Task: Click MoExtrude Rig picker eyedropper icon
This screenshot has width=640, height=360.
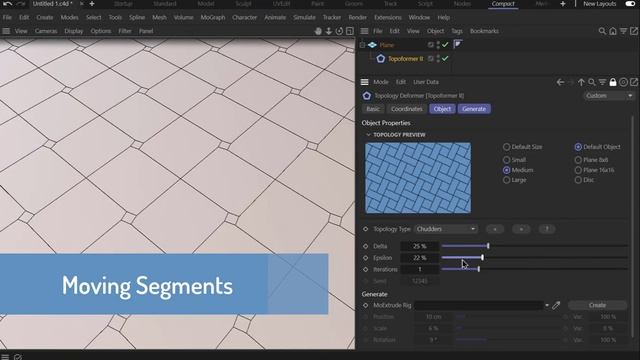Action: (x=556, y=305)
